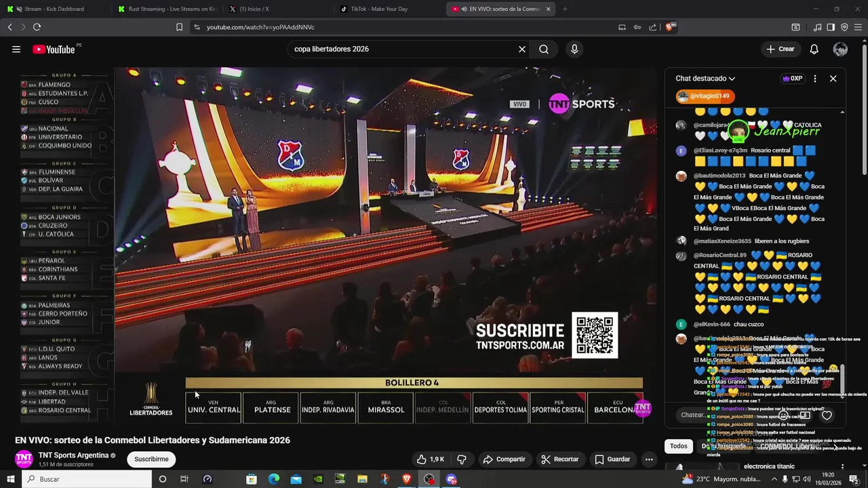Open pinned @vitagio0149 chat chip

(706, 96)
